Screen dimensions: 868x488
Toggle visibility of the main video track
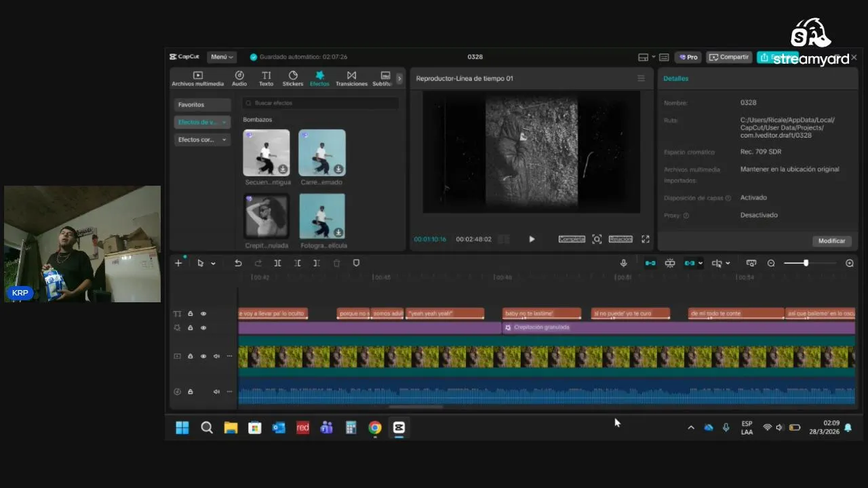click(x=203, y=356)
